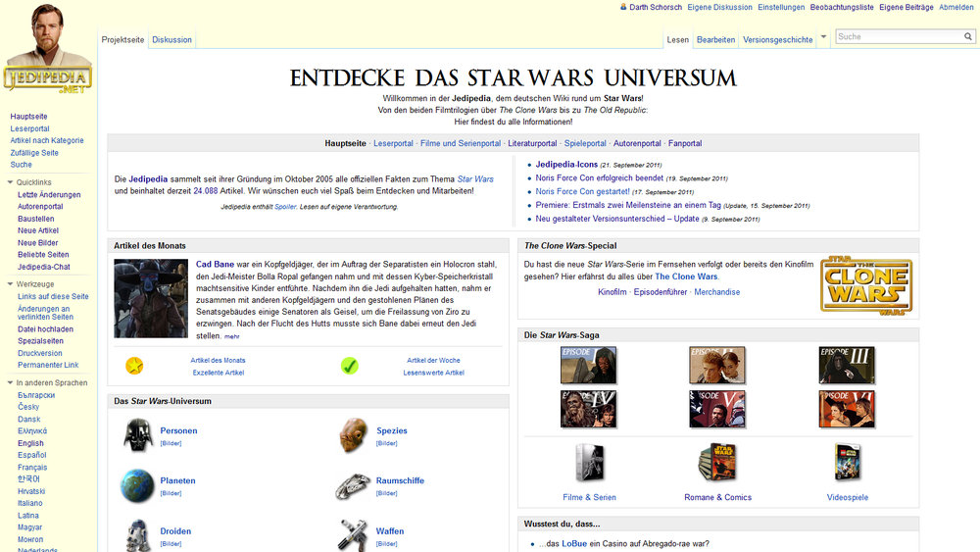Open Exzellente Artikel link
980x552 pixels.
click(219, 372)
